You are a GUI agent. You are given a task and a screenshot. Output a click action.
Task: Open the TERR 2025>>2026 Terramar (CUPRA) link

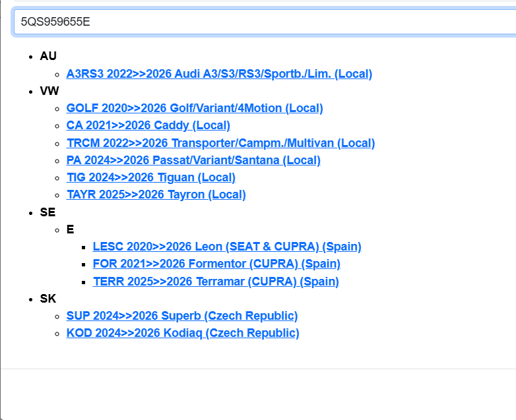coord(216,282)
